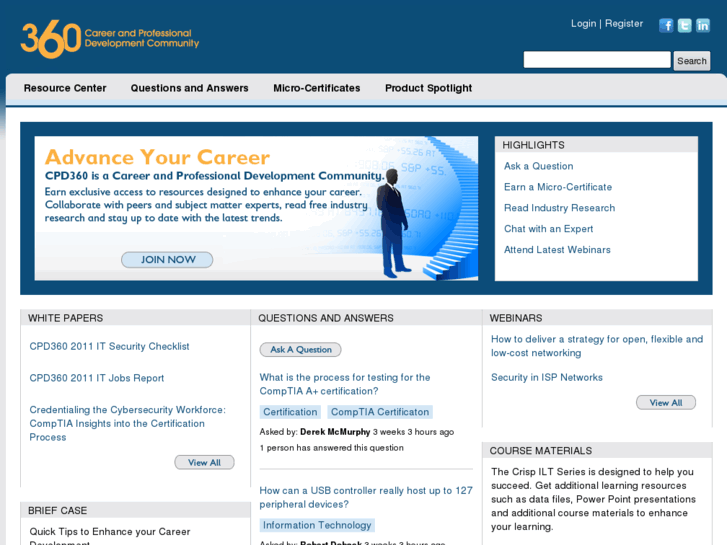Focus the site search input field
This screenshot has height=545, width=727.
pyautogui.click(x=597, y=60)
